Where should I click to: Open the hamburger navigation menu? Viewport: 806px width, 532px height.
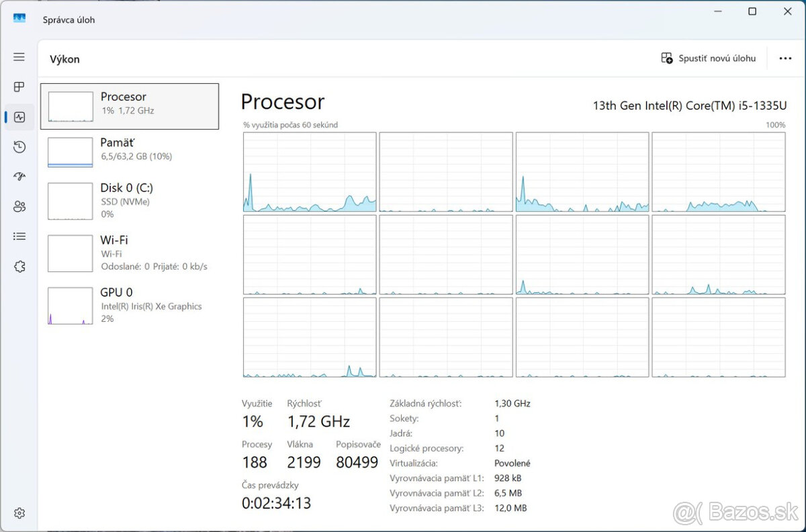[19, 57]
